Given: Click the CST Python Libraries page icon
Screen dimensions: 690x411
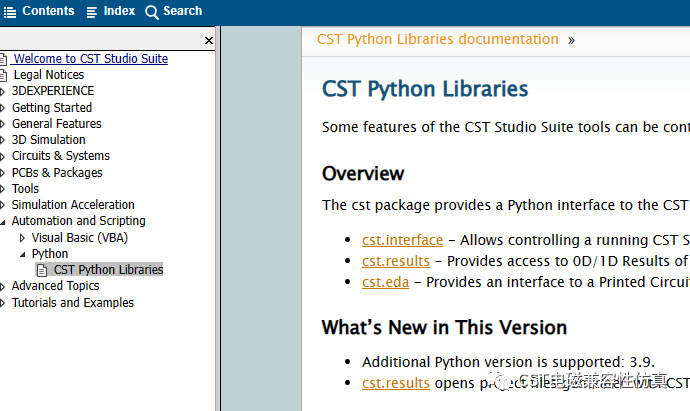Looking at the screenshot, I should click(x=42, y=270).
